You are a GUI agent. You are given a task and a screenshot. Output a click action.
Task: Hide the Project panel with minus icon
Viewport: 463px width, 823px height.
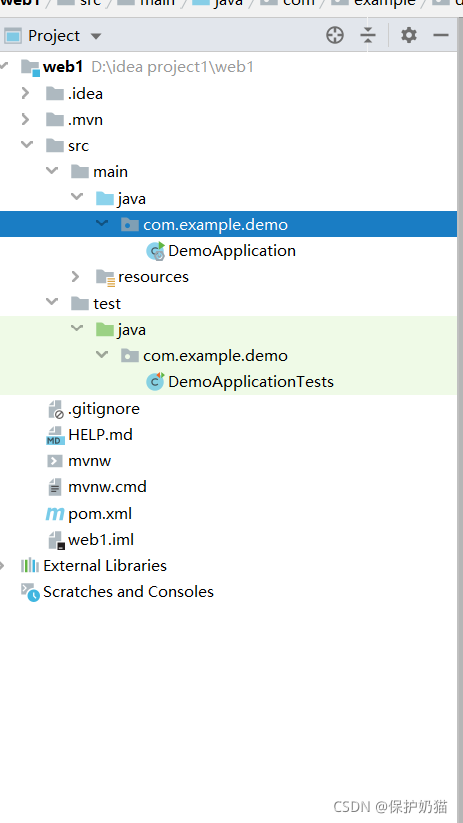tap(441, 36)
